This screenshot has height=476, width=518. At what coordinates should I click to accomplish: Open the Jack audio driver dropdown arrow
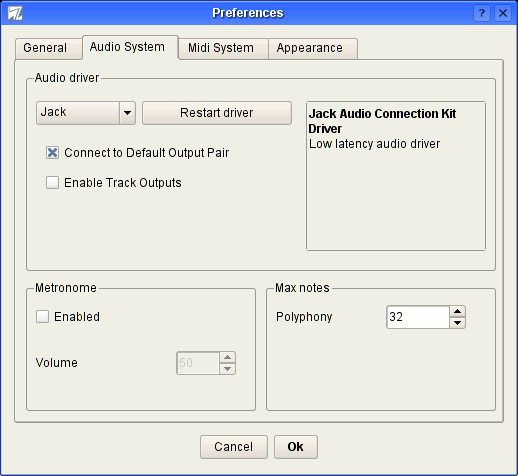click(x=127, y=113)
